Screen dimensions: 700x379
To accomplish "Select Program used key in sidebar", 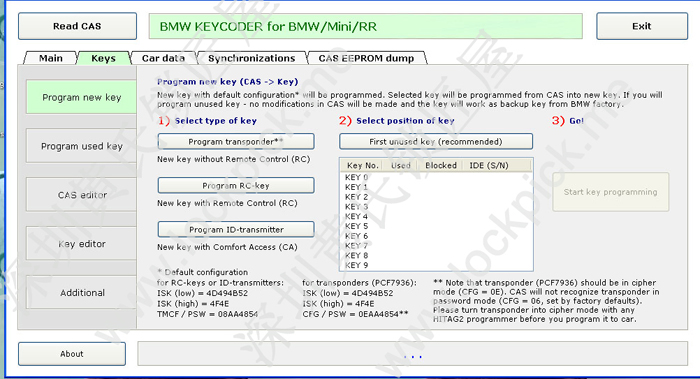I will pos(82,146).
